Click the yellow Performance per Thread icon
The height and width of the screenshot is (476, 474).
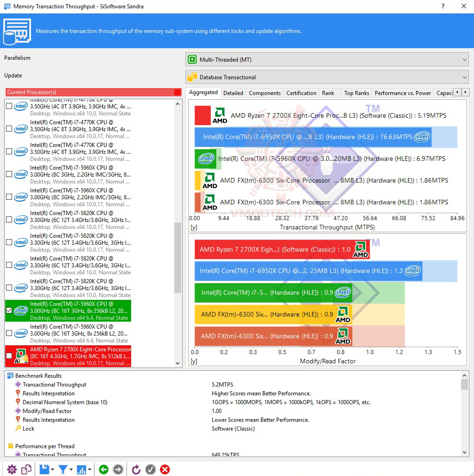(11, 446)
